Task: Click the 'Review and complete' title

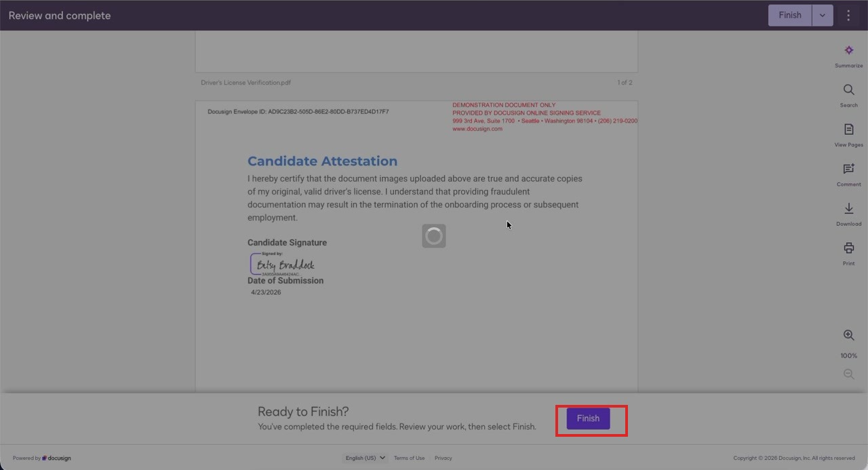Action: pos(60,15)
